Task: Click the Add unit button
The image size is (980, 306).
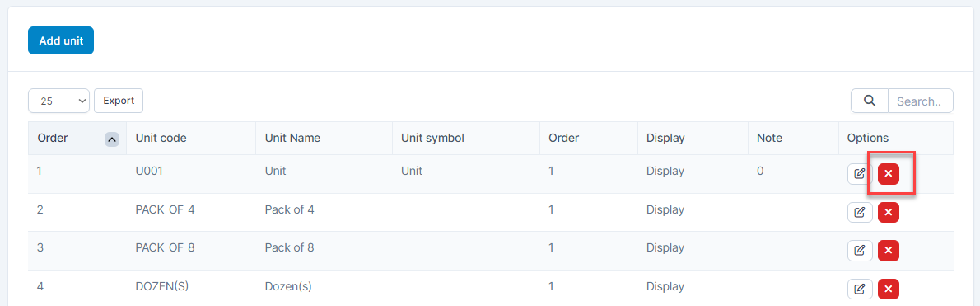Action: [x=61, y=40]
